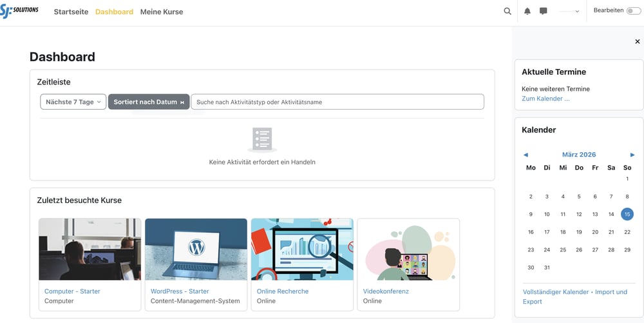644x323 pixels.
Task: Follow the Zum Kalender link
Action: 545,99
